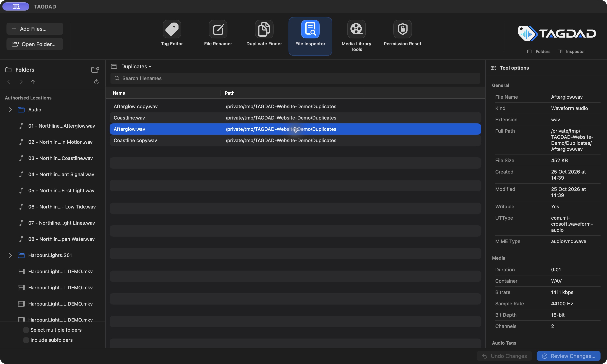Toggle the Folders sidebar panel
This screenshot has width=607, height=364.
point(539,52)
